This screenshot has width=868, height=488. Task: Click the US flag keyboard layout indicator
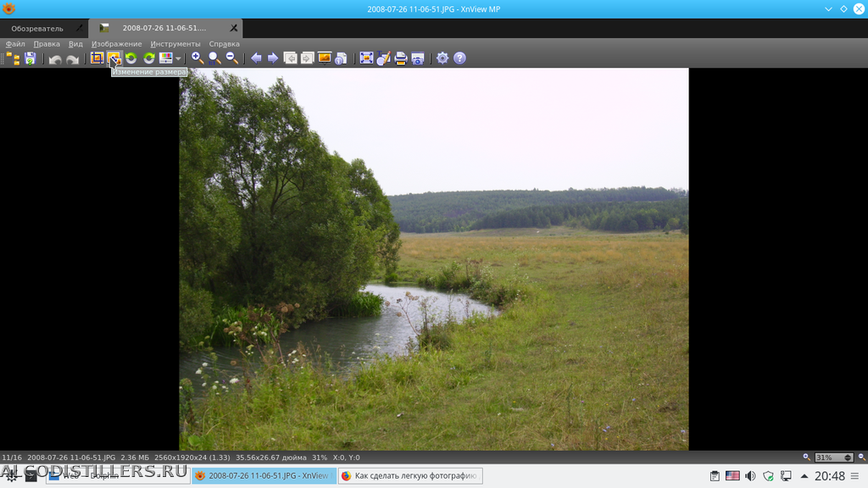click(x=732, y=476)
